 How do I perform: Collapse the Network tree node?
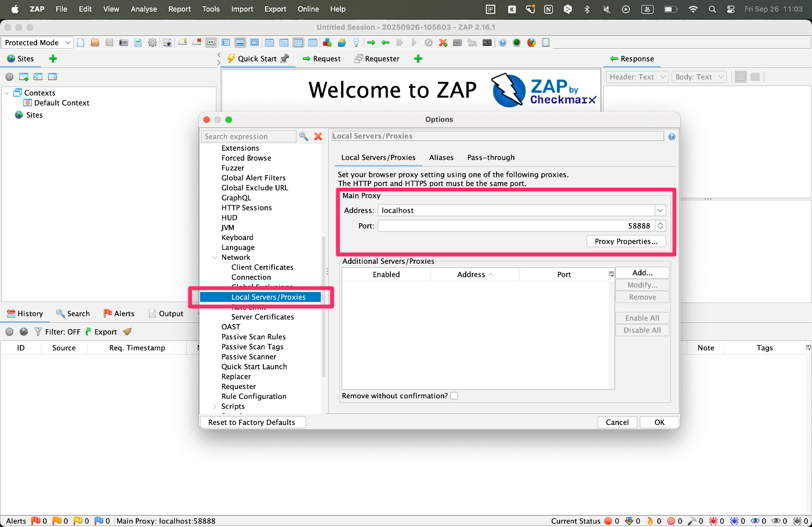coord(215,257)
